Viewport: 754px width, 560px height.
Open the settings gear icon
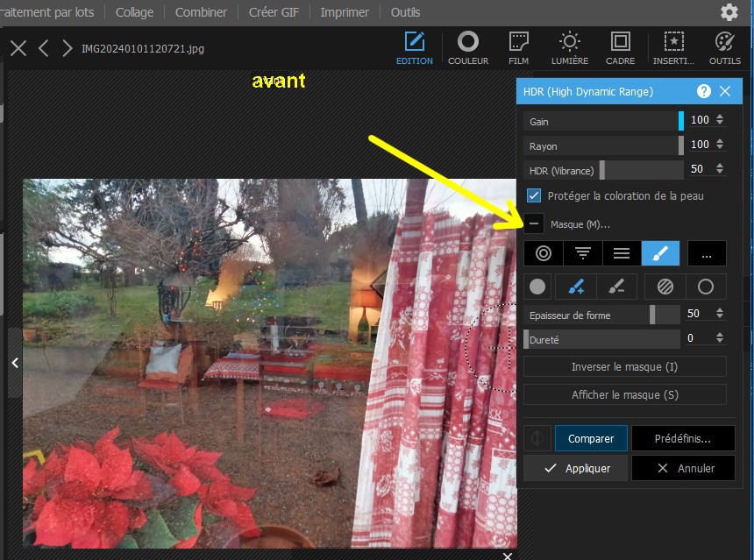(x=729, y=12)
